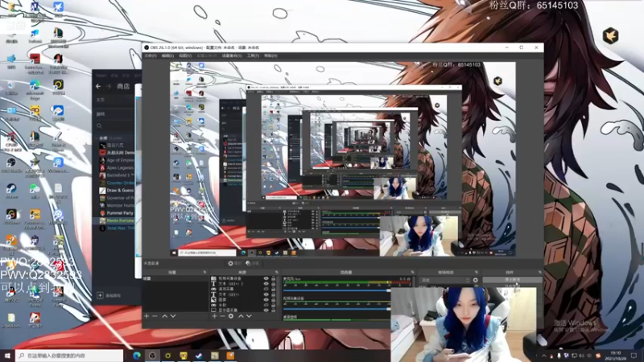Go back in Steam store window
The height and width of the screenshot is (362, 644).
point(98,86)
